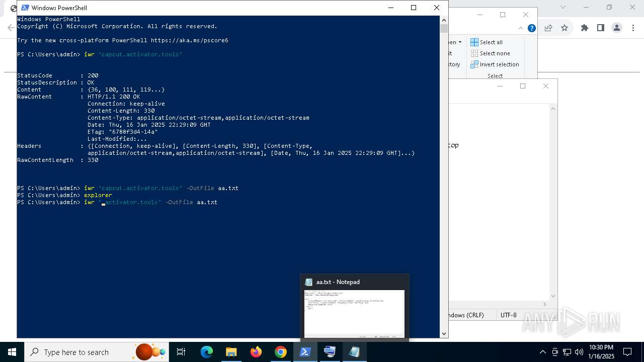Screen dimensions: 644x362
Task: Open the Chrome profile avatar
Action: click(617, 28)
